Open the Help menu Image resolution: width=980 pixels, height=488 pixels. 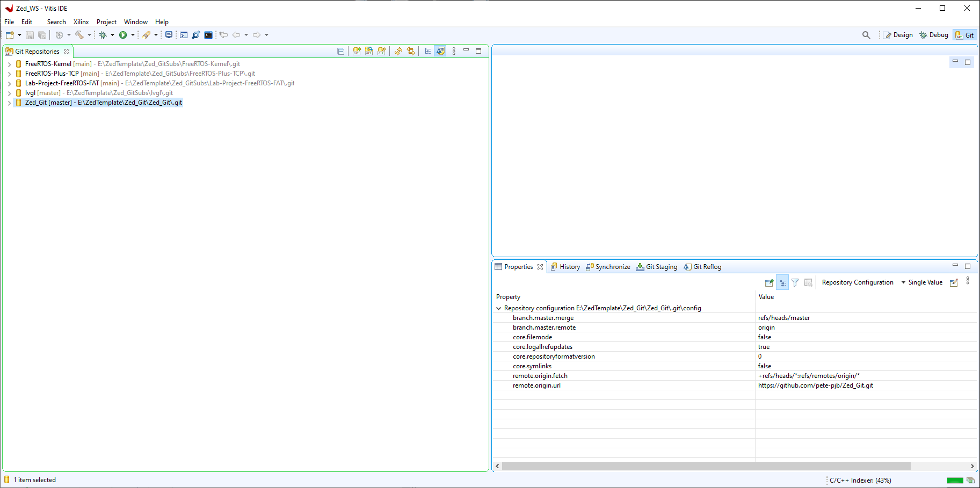162,22
